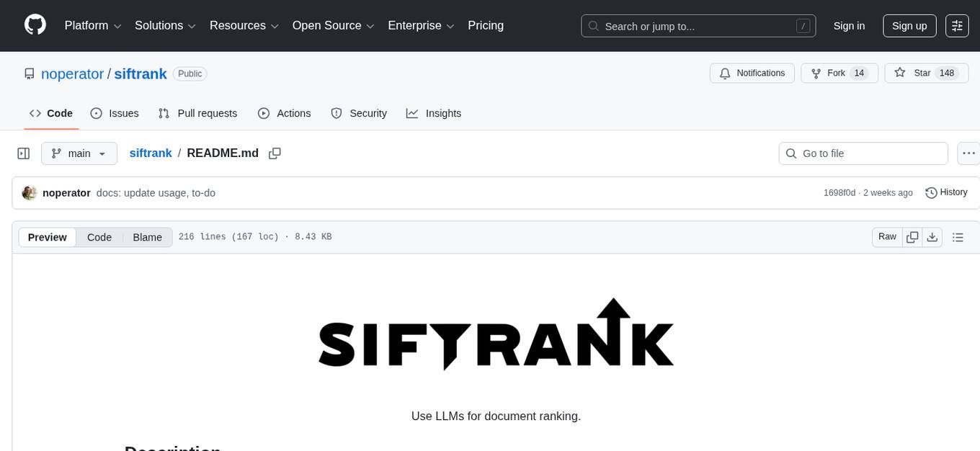Copy the README.md file path
This screenshot has height=451, width=980.
[275, 153]
